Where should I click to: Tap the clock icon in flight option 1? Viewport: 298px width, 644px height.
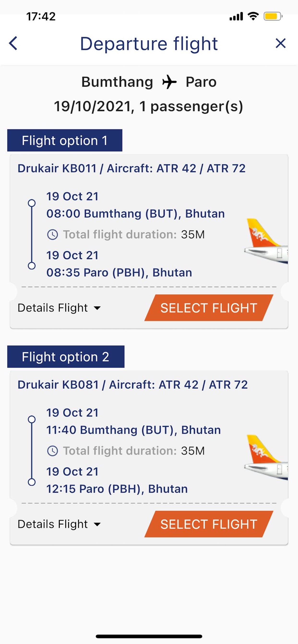click(53, 235)
